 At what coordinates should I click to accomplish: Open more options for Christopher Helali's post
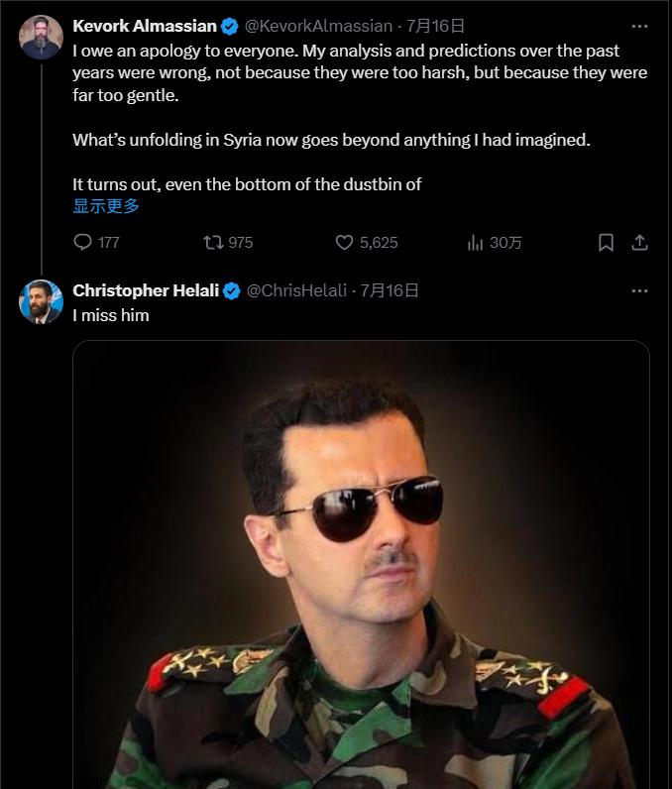pyautogui.click(x=639, y=290)
